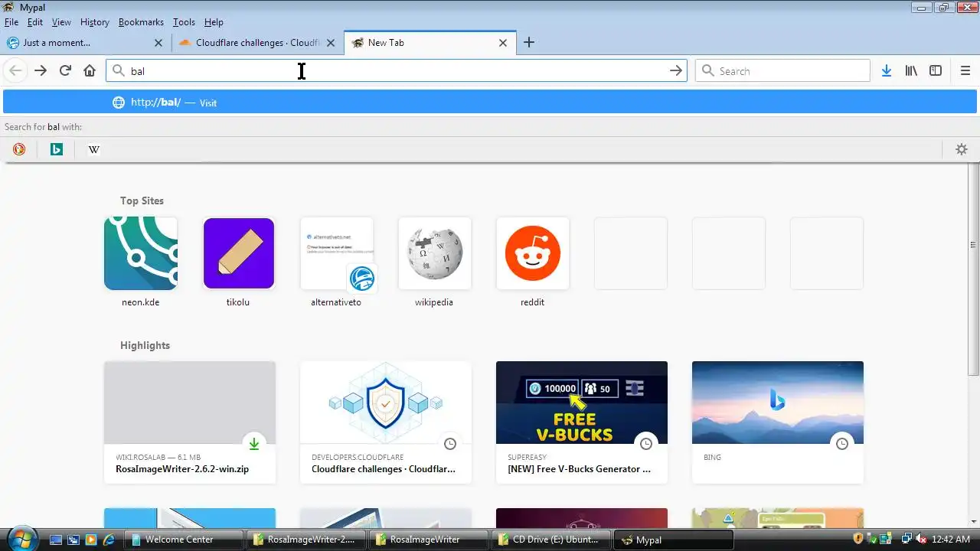Click the Mypal taskbar button
Screen dimensions: 980x551
(673, 540)
